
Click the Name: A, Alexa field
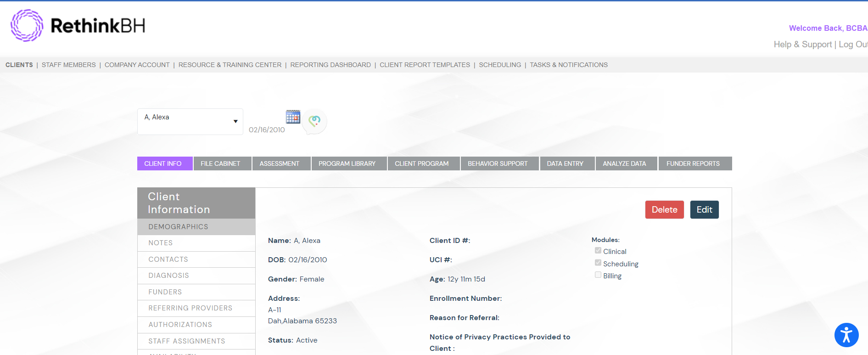pos(294,241)
